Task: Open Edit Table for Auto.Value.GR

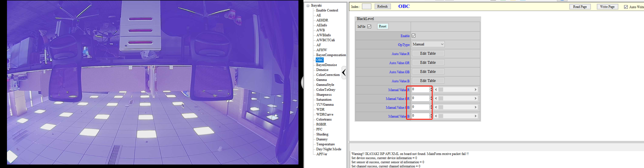Action: [428, 62]
